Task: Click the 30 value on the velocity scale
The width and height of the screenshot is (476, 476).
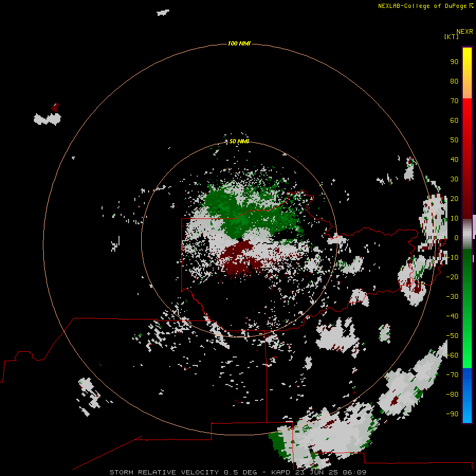Action: click(x=454, y=179)
